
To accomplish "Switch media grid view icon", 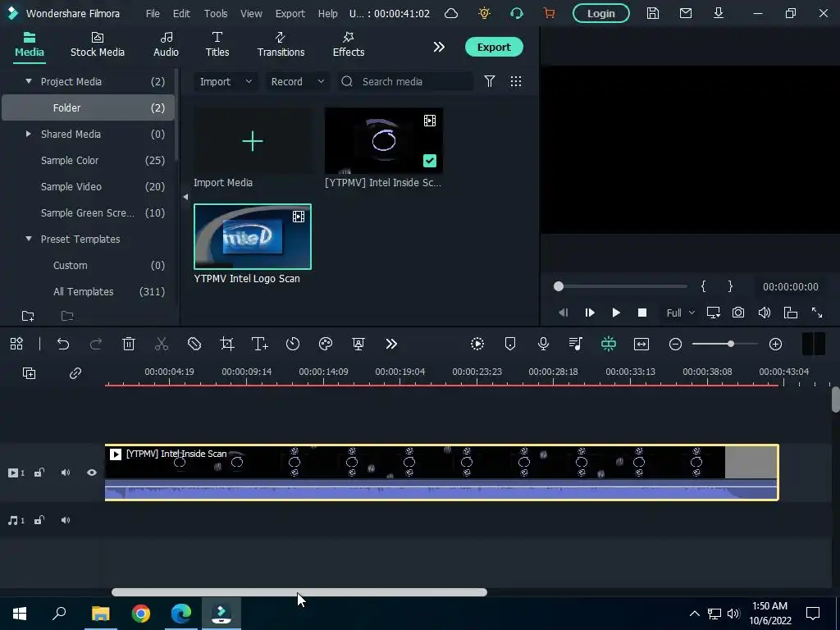I will [516, 81].
